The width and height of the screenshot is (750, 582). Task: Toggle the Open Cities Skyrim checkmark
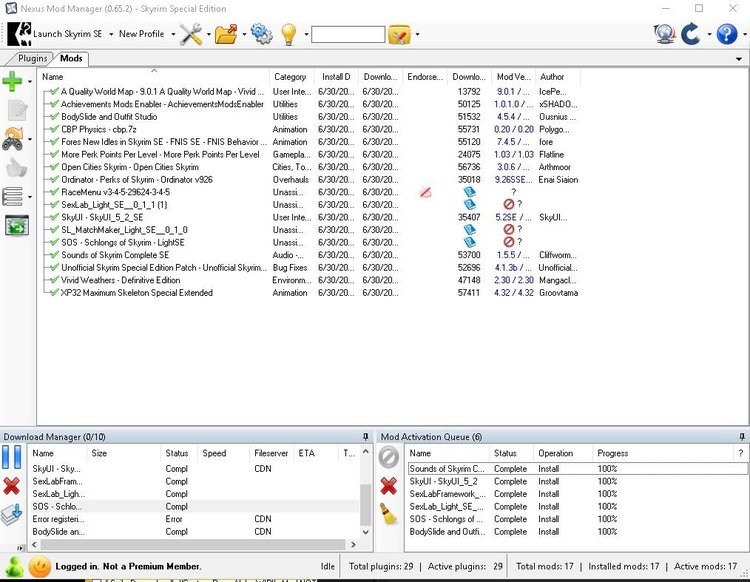(54, 167)
